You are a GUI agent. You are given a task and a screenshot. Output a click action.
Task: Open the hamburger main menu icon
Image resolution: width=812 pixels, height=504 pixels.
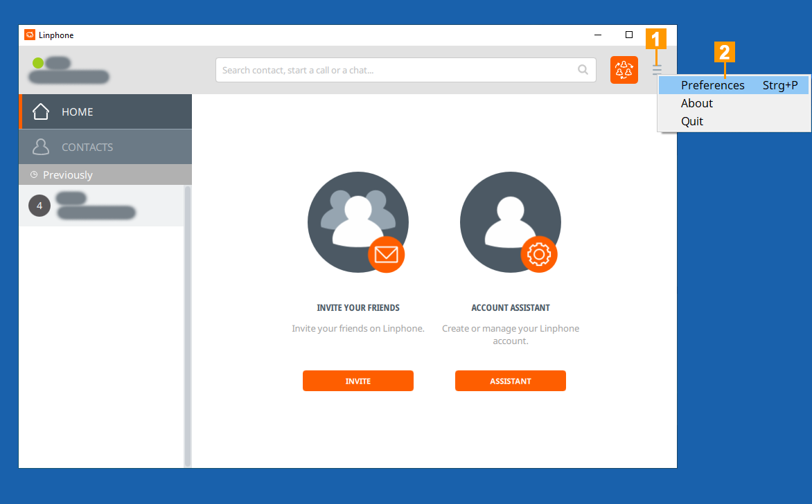click(657, 70)
